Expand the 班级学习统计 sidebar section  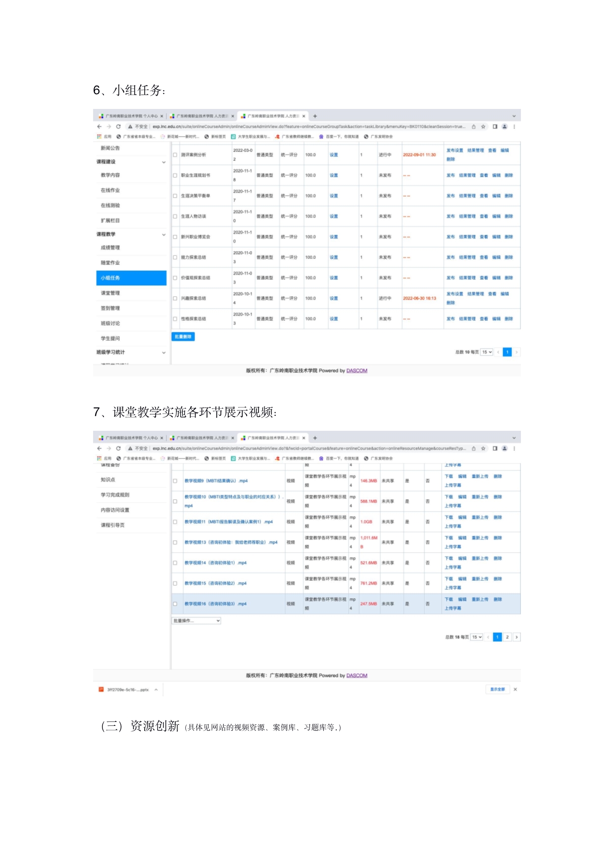click(x=164, y=353)
